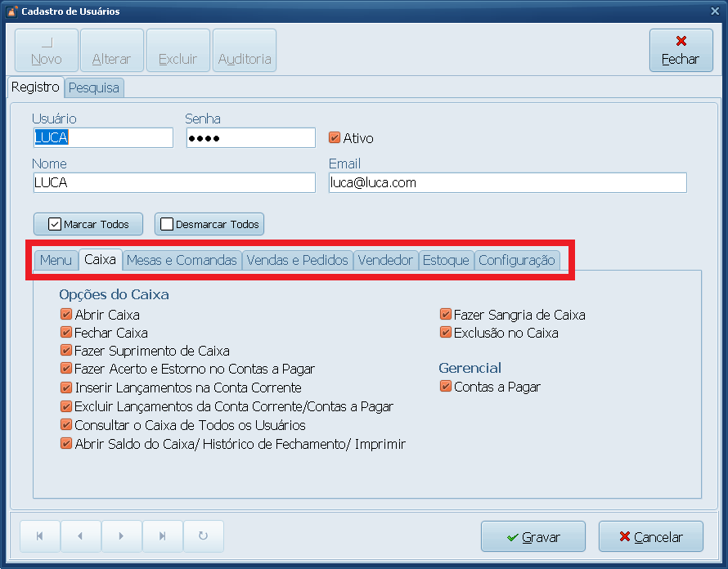
Task: Toggle Exclusão no Caixa checkbox
Action: click(x=446, y=333)
